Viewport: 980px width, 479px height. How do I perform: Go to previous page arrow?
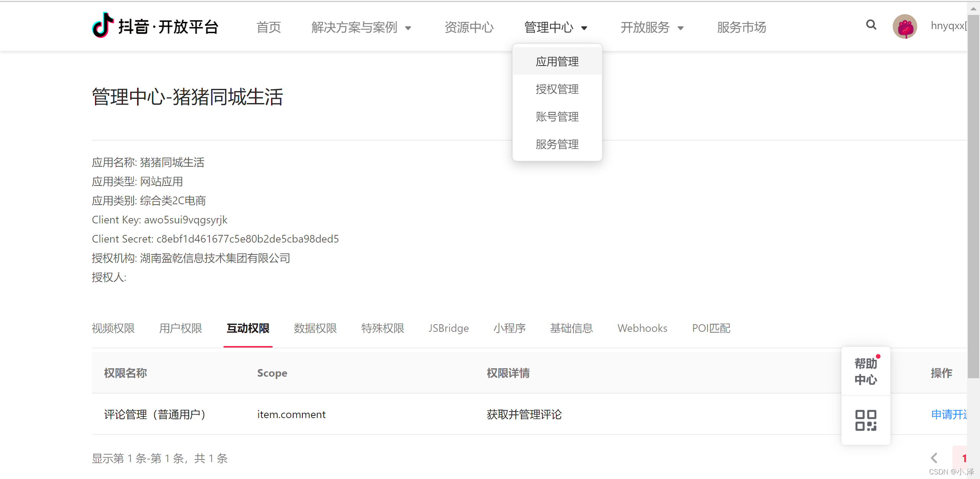point(934,458)
